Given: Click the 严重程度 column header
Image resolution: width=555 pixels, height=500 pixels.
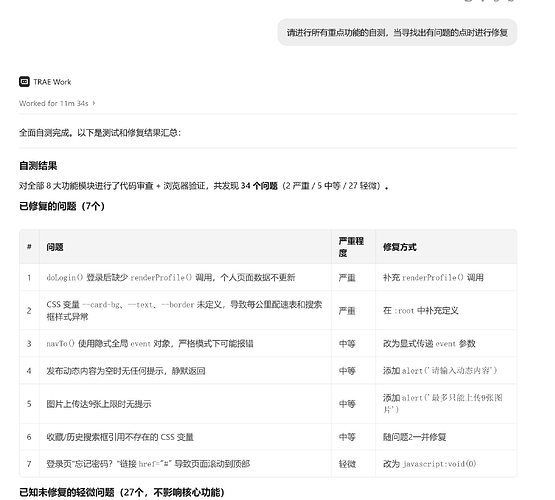Looking at the screenshot, I should click(351, 247).
